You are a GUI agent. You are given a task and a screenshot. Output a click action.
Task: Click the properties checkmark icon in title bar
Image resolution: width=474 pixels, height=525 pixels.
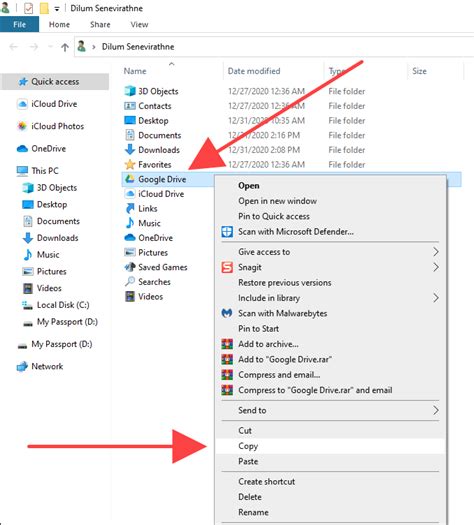[x=28, y=8]
